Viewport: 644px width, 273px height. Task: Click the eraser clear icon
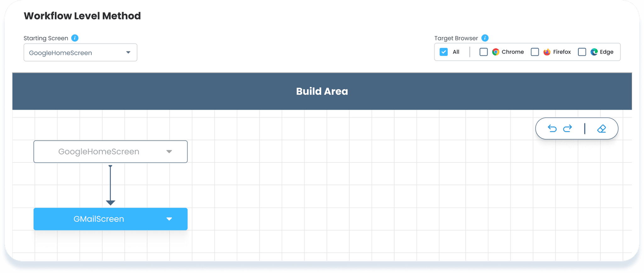602,128
